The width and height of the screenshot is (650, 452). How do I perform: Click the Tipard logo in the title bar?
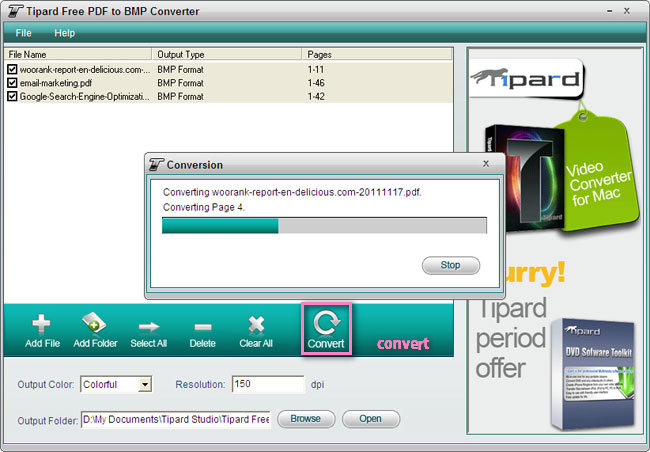pos(15,11)
